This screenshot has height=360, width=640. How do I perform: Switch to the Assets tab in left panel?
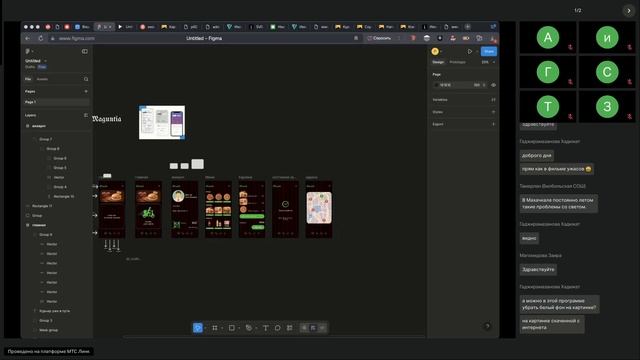coord(42,79)
